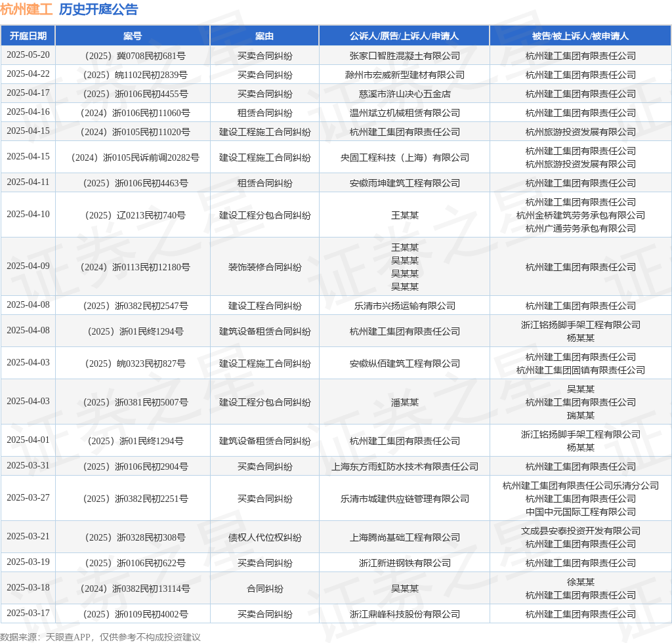
Task: Click the date 2025-05-20
Action: tap(28, 55)
